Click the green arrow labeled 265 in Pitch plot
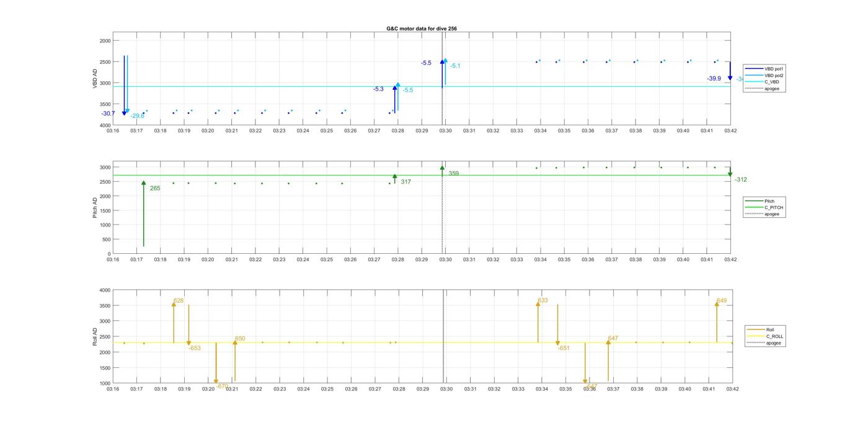 pos(143,214)
